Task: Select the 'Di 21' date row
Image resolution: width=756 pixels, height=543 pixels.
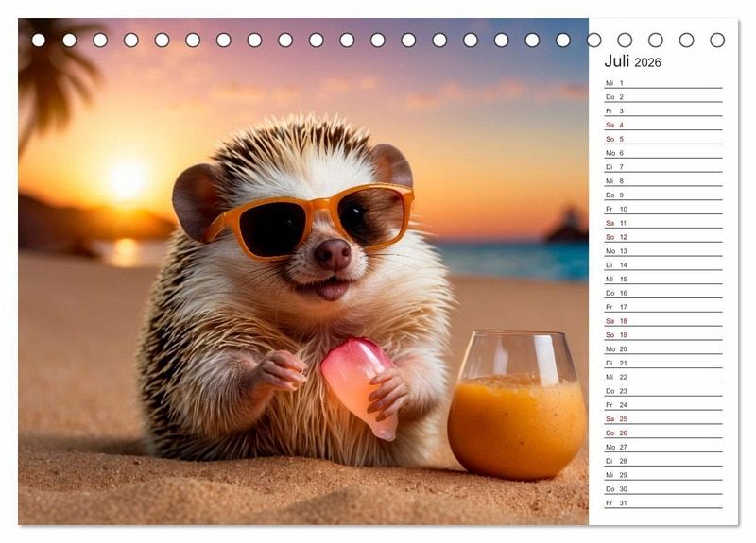Action: point(663,363)
